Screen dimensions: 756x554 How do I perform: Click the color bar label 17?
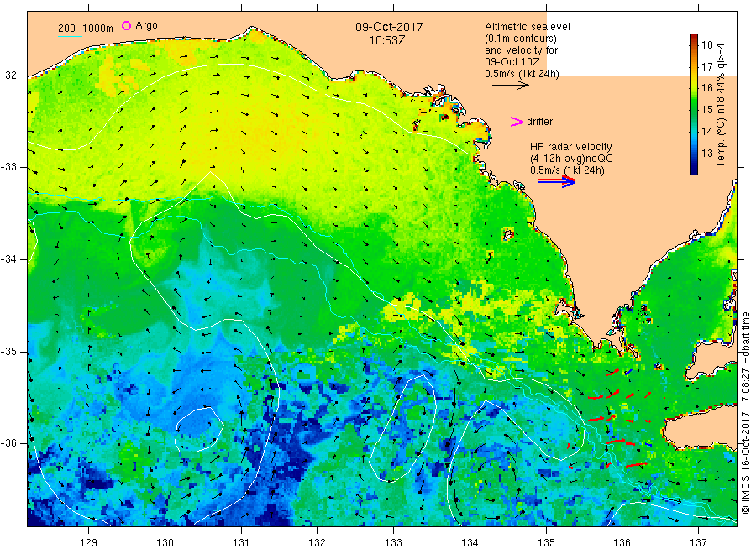(x=706, y=67)
